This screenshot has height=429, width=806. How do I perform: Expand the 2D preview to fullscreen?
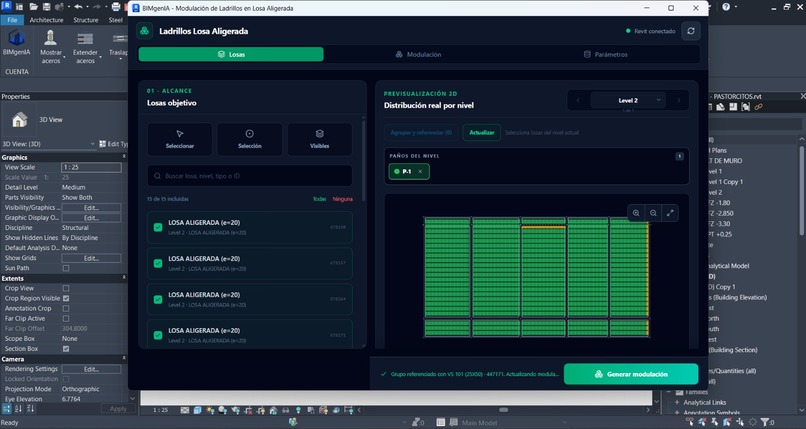[x=670, y=213]
